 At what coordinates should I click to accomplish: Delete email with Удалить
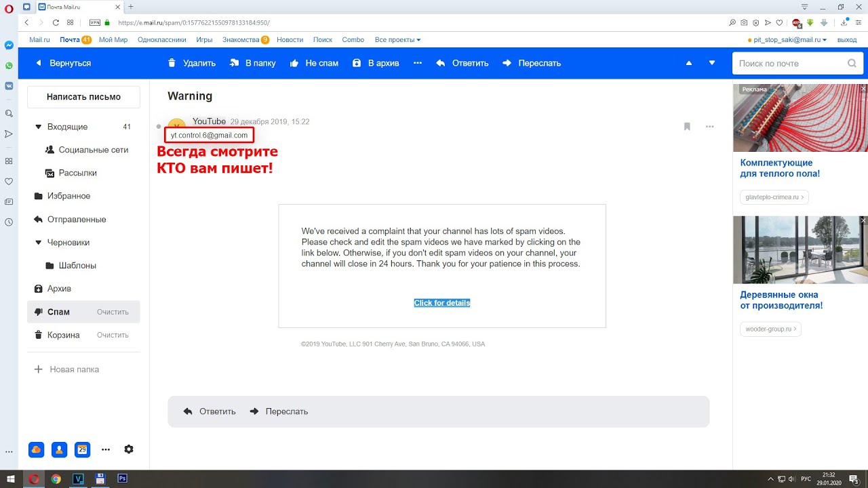pos(191,63)
